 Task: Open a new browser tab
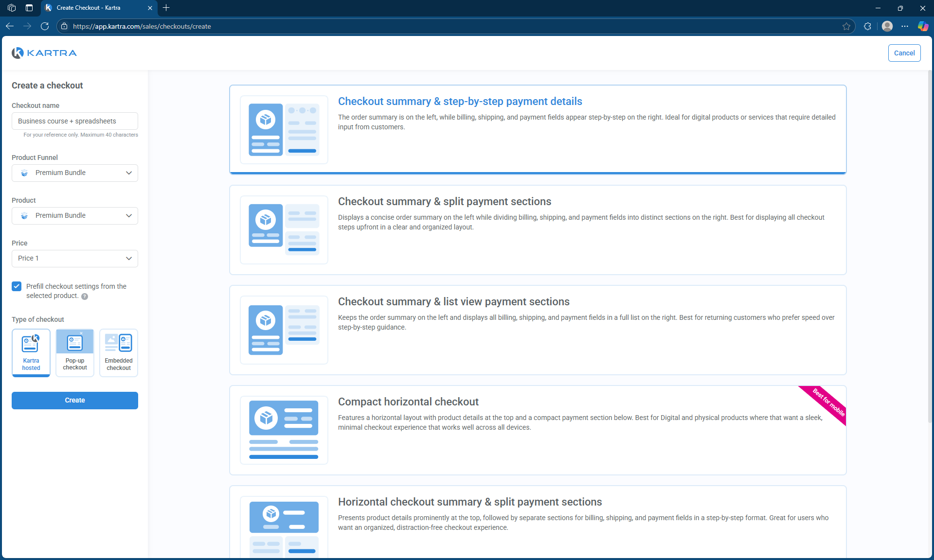click(x=166, y=8)
